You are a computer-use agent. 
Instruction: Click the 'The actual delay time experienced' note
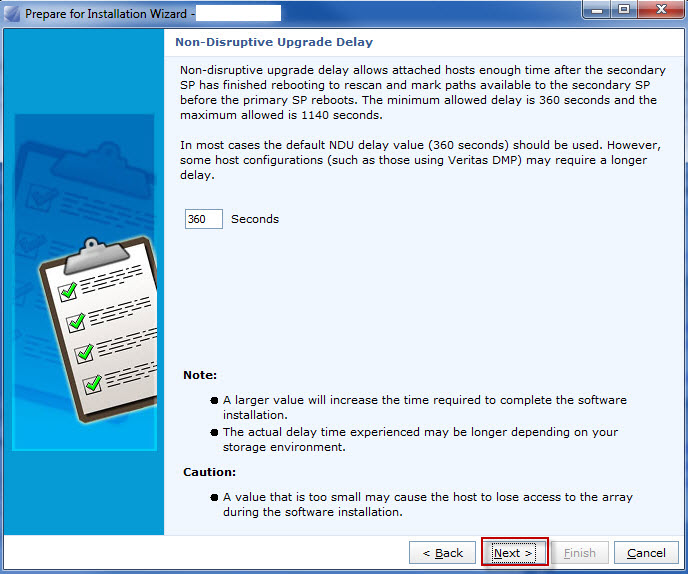point(420,439)
